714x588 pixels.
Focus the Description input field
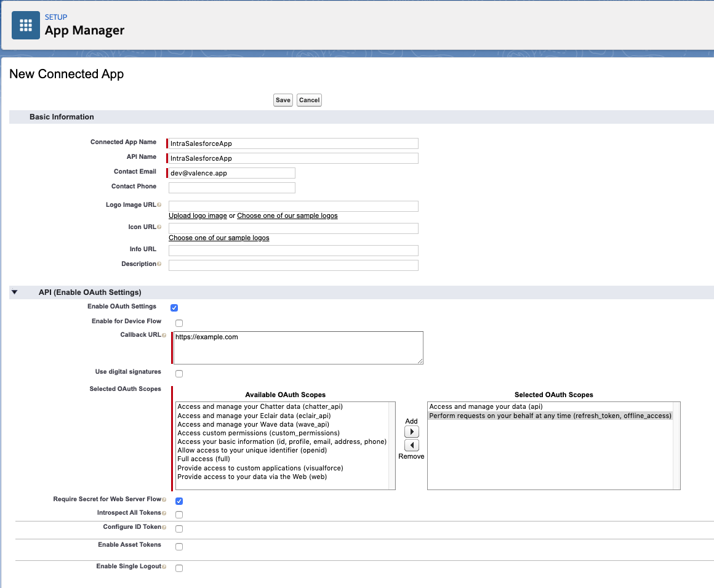tap(293, 265)
